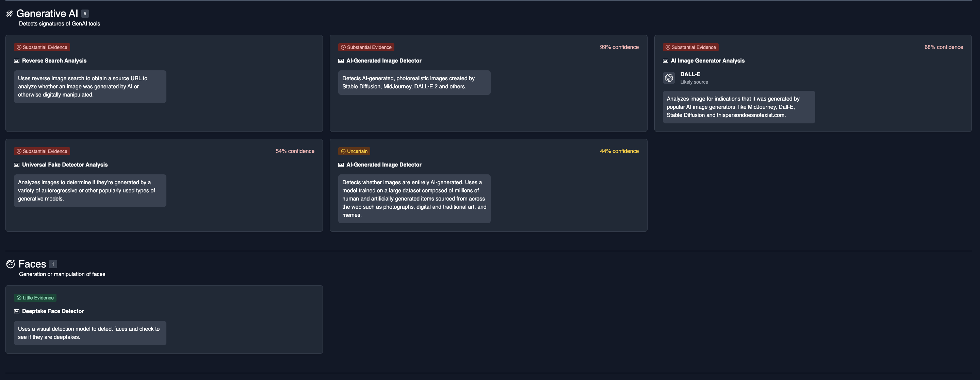The height and width of the screenshot is (380, 980).
Task: Open the AI Image Generator Analysis title
Action: coord(708,61)
